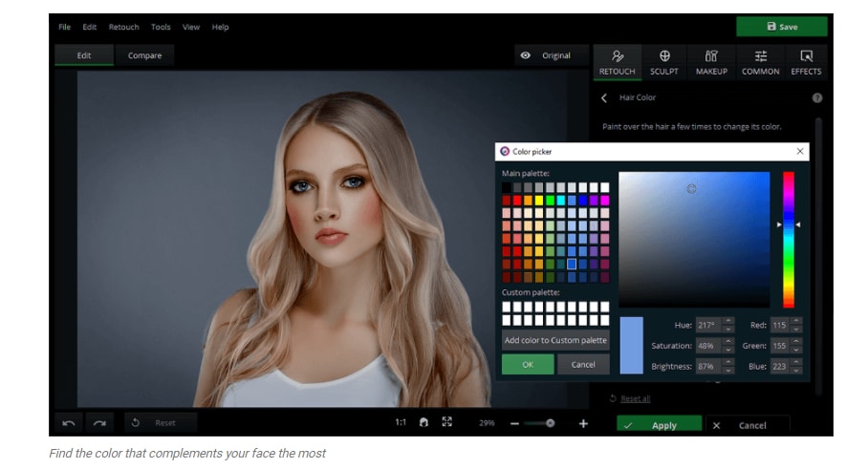The image size is (868, 469).
Task: Open the Help menu
Action: coord(220,27)
